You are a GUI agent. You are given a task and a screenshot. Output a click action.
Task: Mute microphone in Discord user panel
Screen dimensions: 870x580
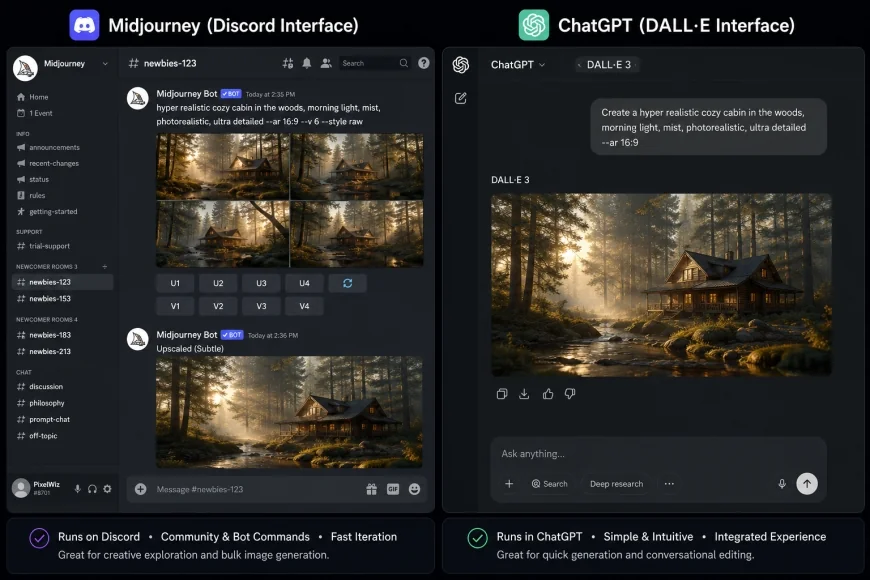click(x=78, y=488)
